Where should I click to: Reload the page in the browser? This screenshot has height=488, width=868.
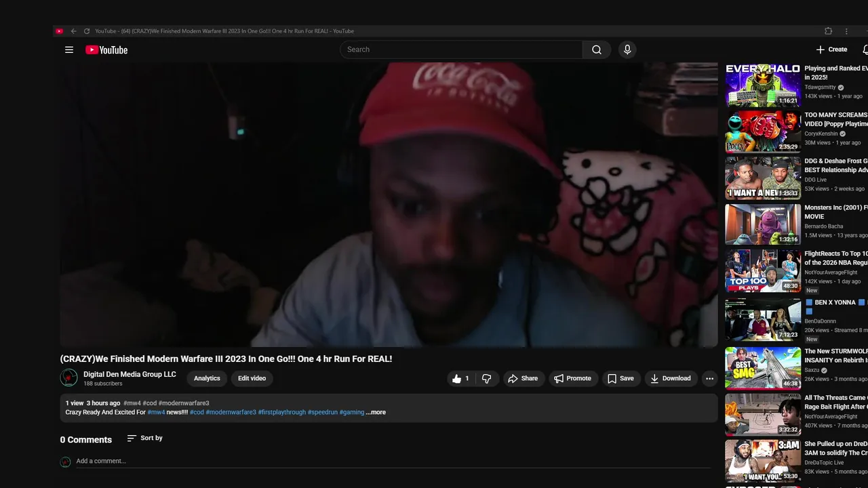pos(87,31)
